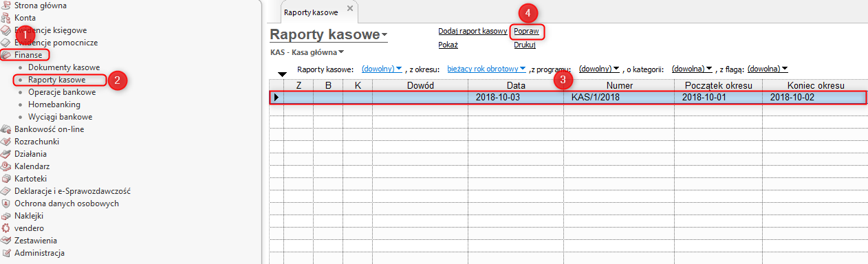Select Naklejki in the sidebar

pyautogui.click(x=30, y=216)
